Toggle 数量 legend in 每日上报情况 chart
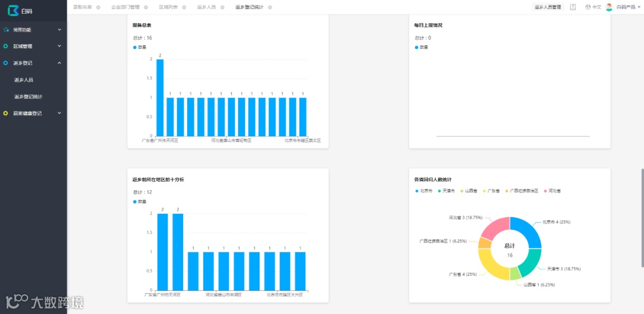Viewport: 644px width, 314px height. [422, 47]
